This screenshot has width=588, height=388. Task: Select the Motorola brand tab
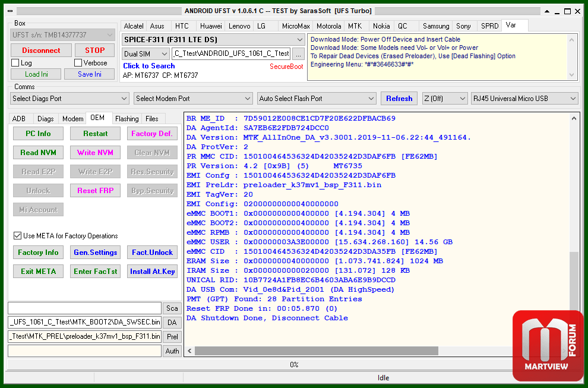pos(328,26)
